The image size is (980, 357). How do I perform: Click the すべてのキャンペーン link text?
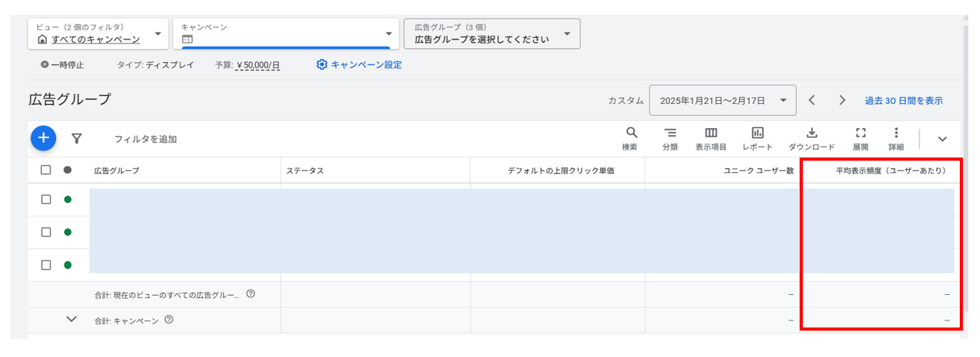(x=96, y=40)
